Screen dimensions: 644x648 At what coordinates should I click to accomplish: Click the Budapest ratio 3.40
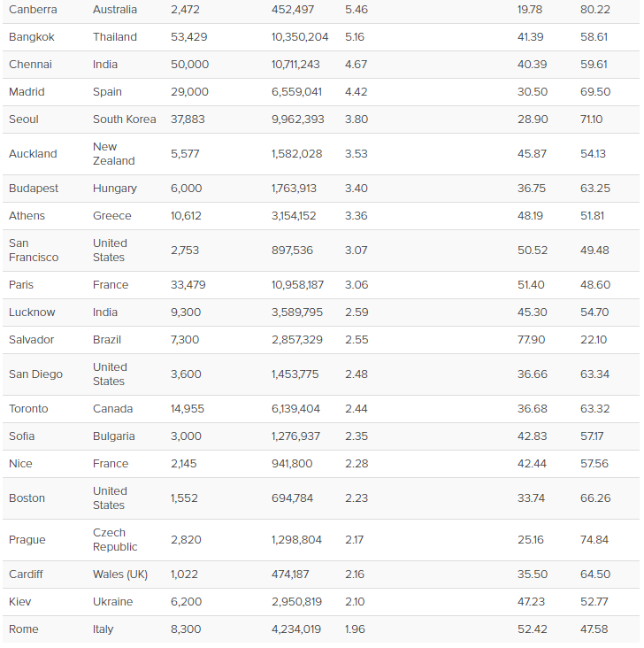[356, 188]
